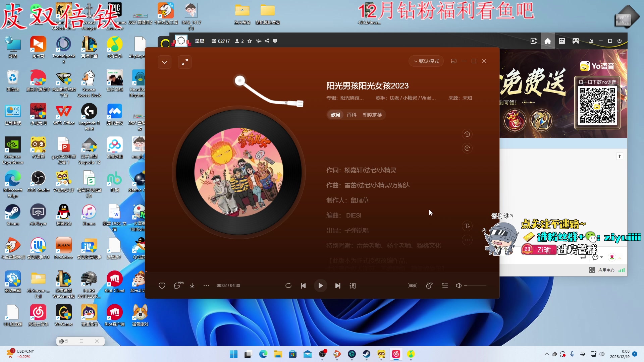This screenshot has width=644, height=362.
Task: Open Microsoft Edge desktop shortcut
Action: (13, 184)
